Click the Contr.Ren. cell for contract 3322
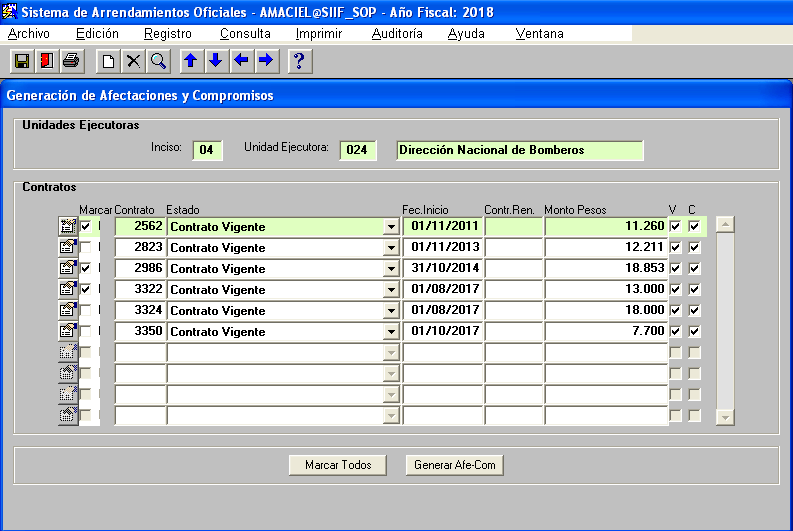Viewport: 793px width, 531px height. (x=514, y=289)
